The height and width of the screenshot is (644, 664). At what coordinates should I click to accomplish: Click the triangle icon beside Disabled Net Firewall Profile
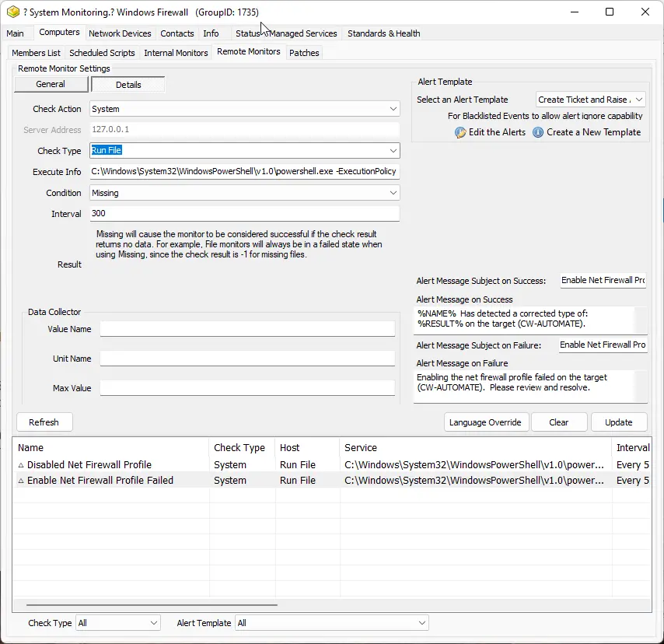(21, 465)
